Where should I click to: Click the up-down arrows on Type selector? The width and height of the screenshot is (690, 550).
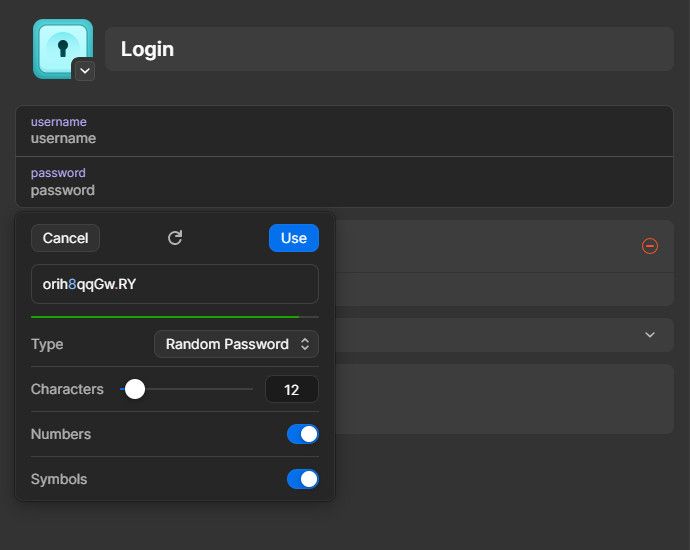pos(305,344)
